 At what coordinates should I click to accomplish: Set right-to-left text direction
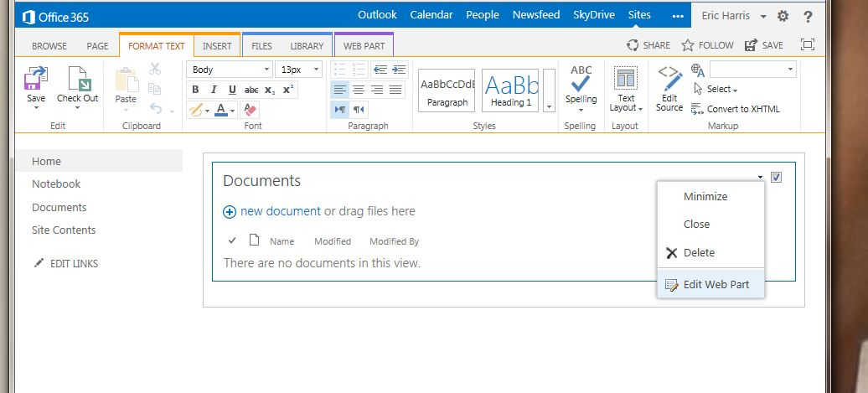(359, 110)
